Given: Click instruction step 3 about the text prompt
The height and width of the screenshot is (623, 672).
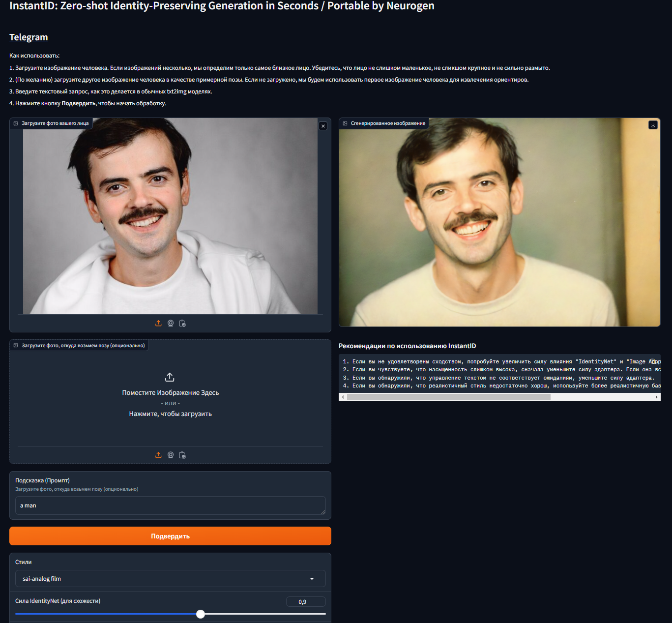Looking at the screenshot, I should [x=111, y=91].
